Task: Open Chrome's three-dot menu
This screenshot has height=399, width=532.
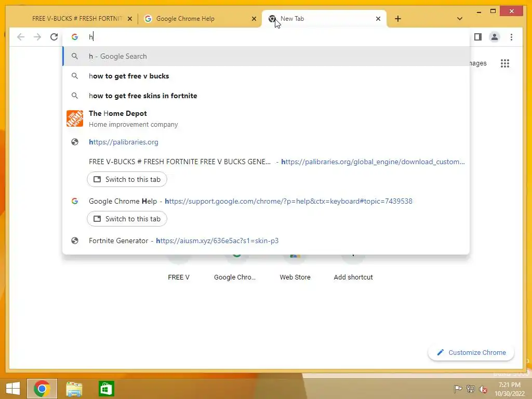Action: [511, 37]
